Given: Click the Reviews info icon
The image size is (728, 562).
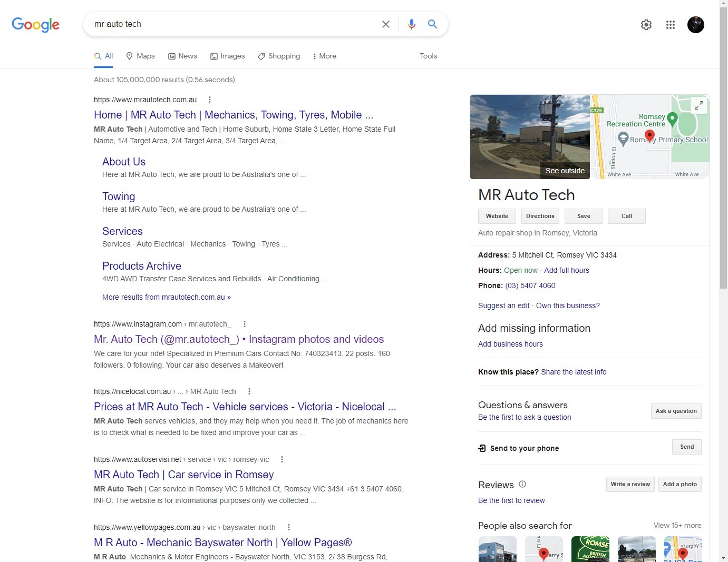Looking at the screenshot, I should tap(522, 484).
